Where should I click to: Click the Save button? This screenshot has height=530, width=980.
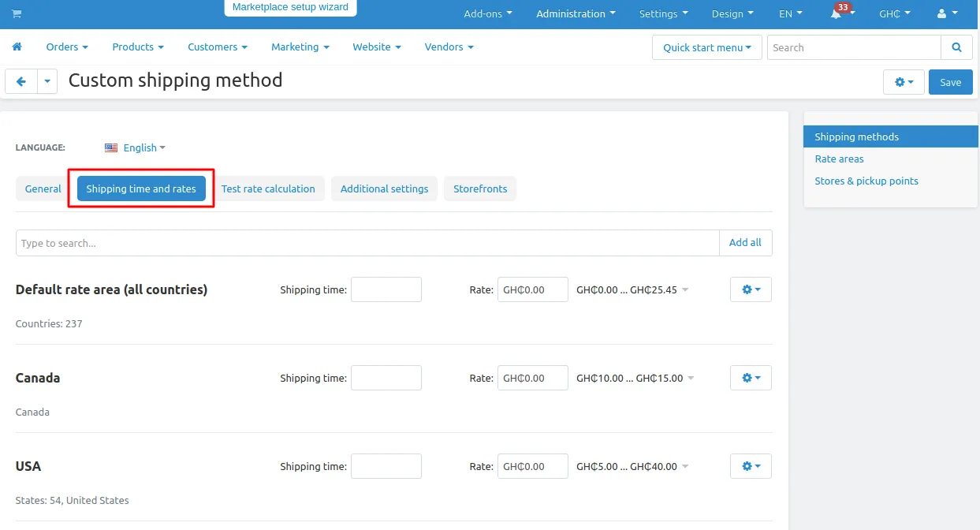coord(951,82)
